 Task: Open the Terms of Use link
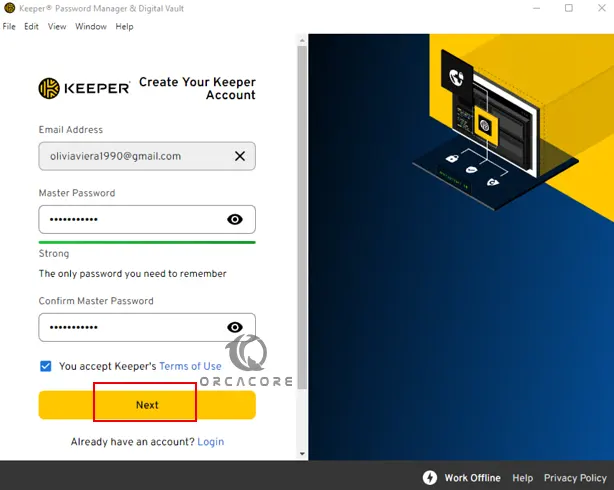[190, 366]
